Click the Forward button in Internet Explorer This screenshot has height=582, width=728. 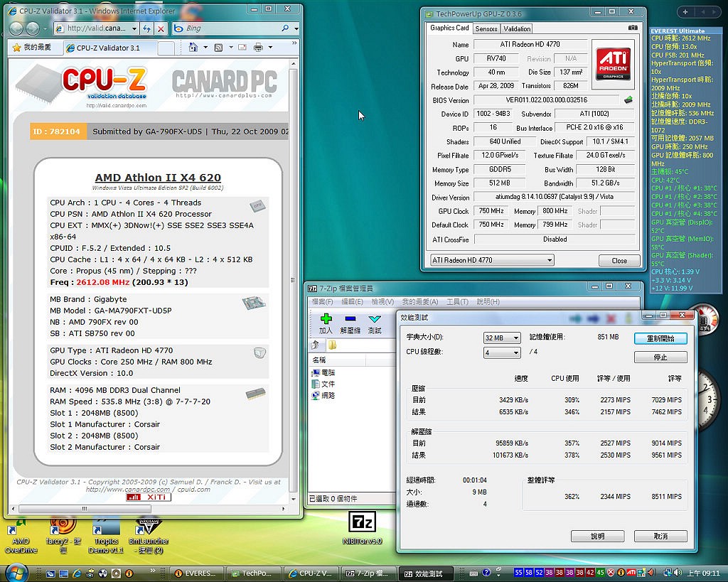[33, 28]
